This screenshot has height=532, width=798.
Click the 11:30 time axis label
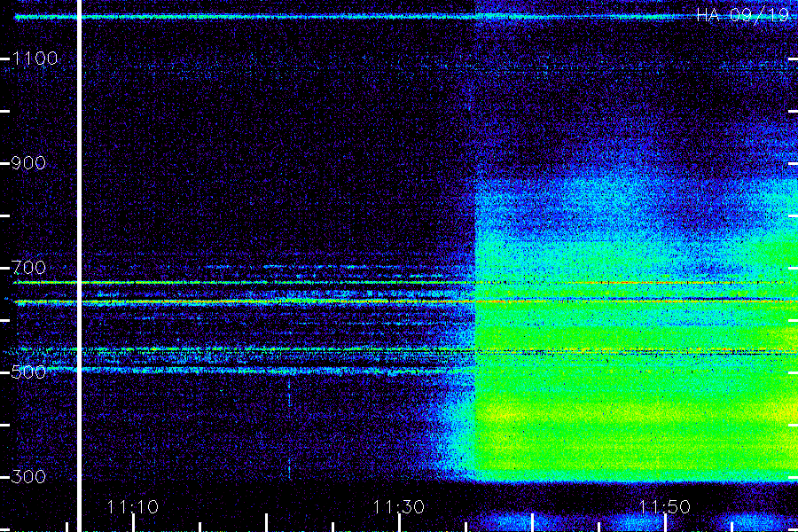click(398, 507)
